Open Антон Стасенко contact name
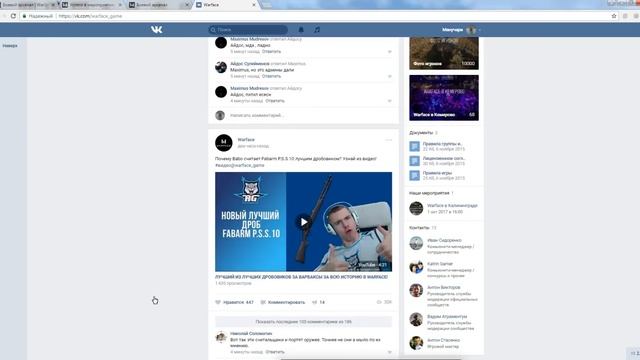 tap(443, 340)
